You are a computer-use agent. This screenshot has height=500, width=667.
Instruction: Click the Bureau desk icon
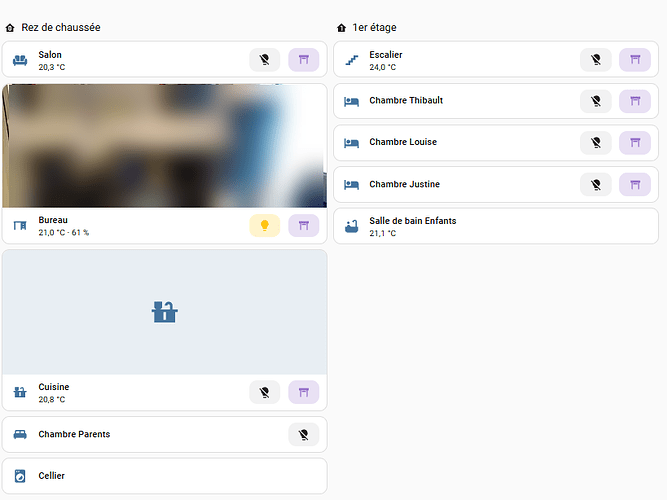(x=20, y=226)
